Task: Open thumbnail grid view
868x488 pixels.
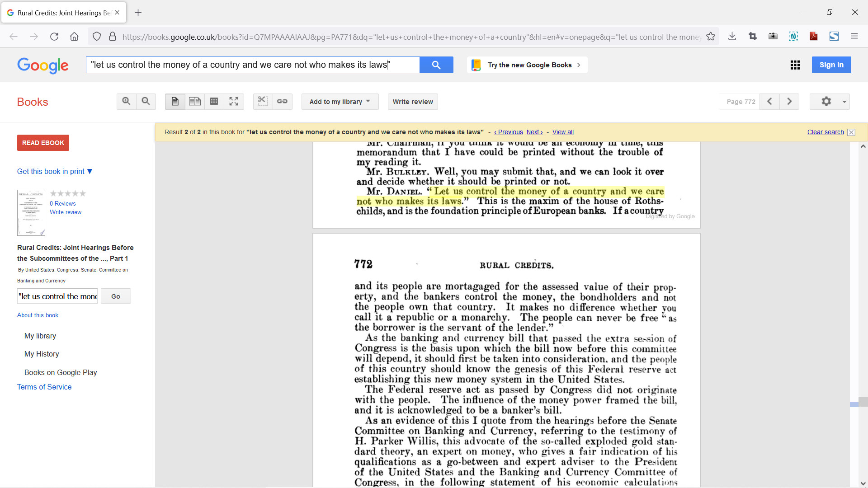Action: point(214,101)
